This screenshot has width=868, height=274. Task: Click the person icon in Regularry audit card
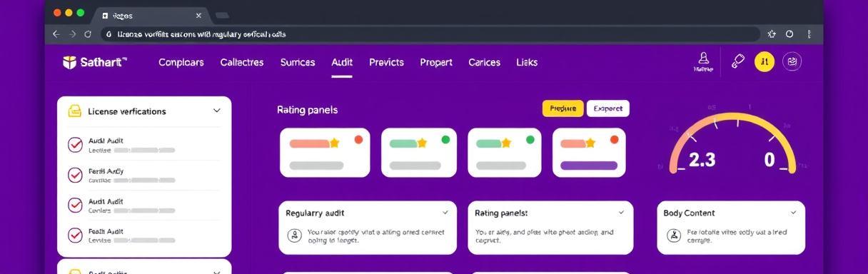pyautogui.click(x=294, y=235)
